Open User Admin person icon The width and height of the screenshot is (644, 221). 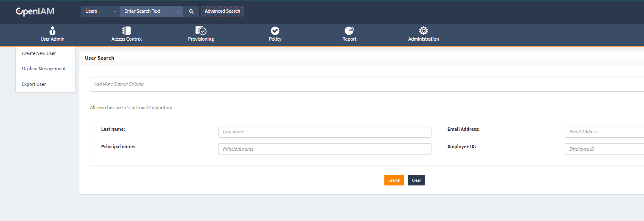tap(52, 30)
